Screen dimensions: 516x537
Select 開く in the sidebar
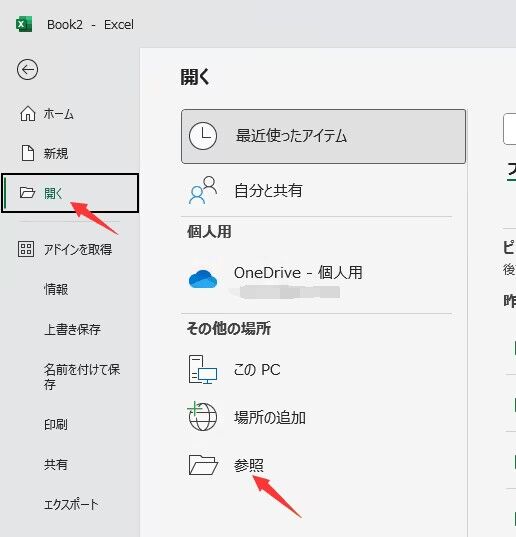(x=70, y=193)
